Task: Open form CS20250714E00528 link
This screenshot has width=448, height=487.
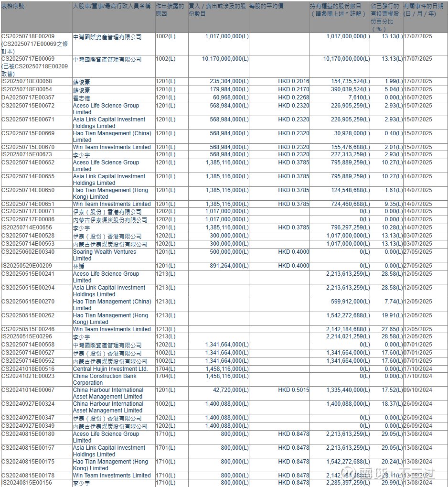Action: tap(28, 236)
